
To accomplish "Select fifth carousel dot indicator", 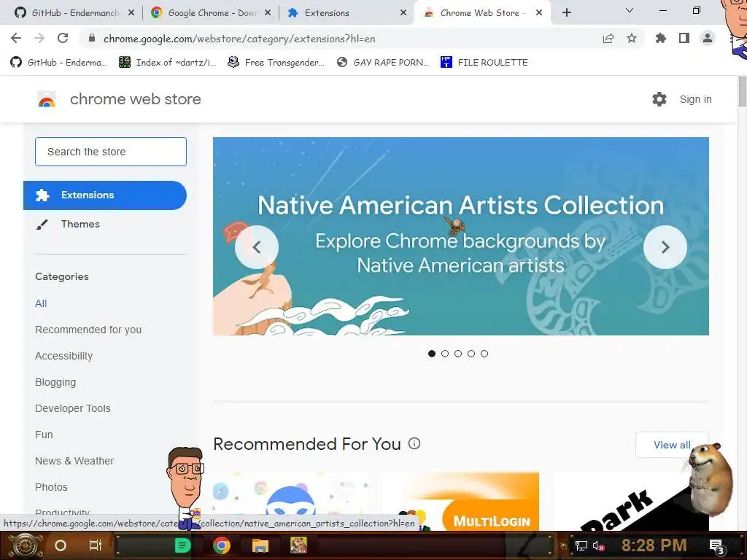I will click(x=484, y=354).
